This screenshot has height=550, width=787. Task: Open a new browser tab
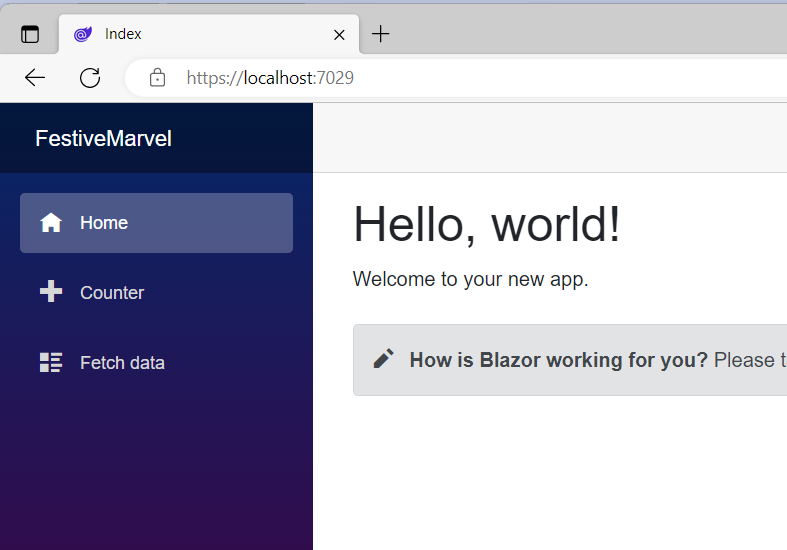380,34
